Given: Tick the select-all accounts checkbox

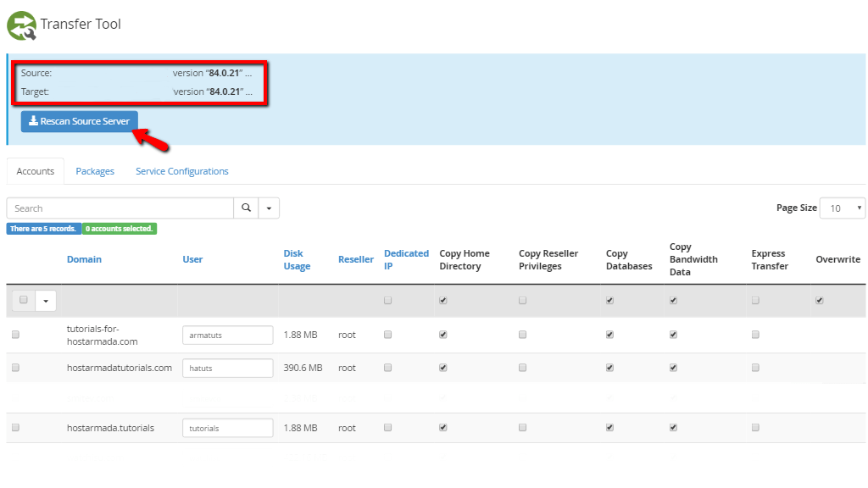Looking at the screenshot, I should pos(23,300).
